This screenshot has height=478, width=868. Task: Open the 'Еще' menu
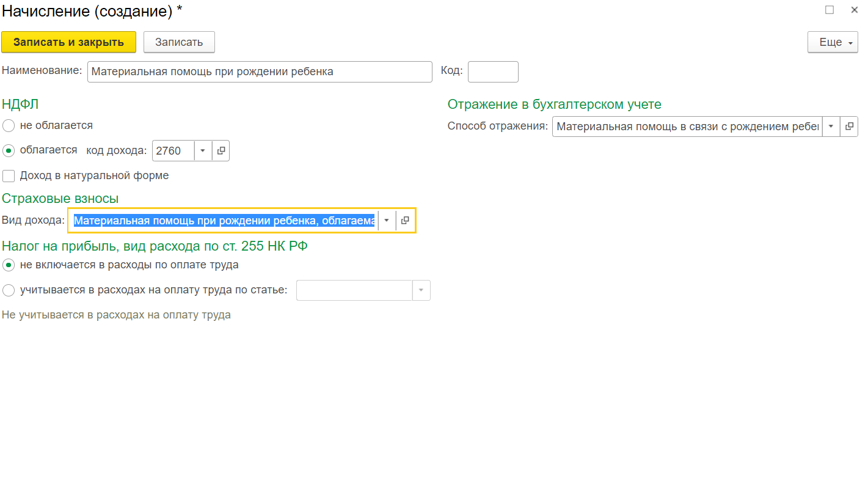833,42
